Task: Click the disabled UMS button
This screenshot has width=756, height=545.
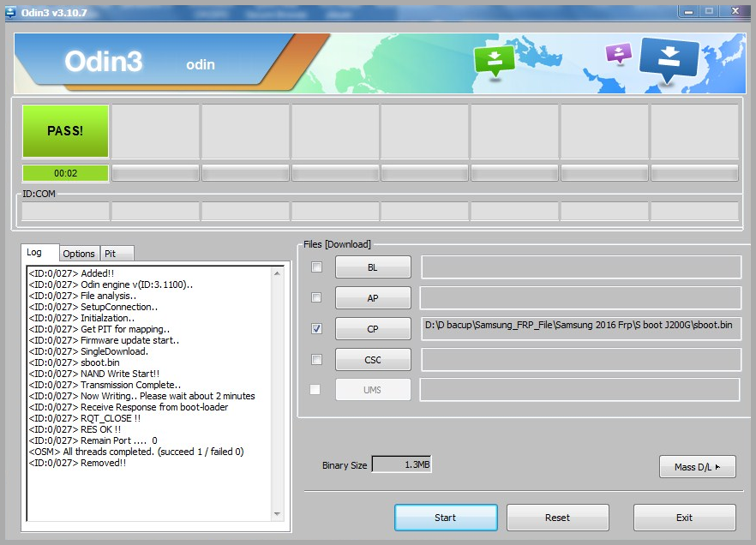Action: [x=373, y=389]
